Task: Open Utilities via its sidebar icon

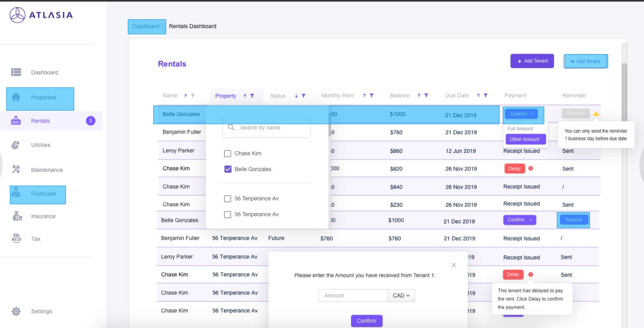Action: [x=16, y=145]
